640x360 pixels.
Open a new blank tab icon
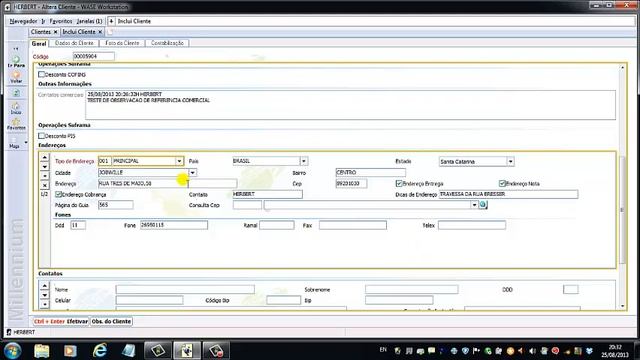110,32
